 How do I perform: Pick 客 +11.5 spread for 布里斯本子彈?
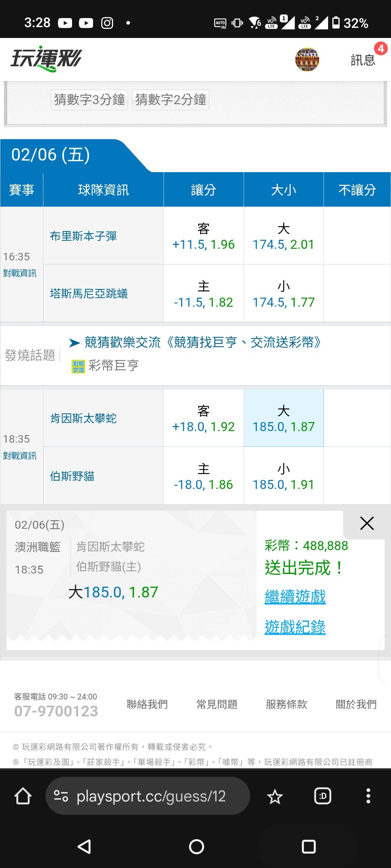click(x=203, y=237)
